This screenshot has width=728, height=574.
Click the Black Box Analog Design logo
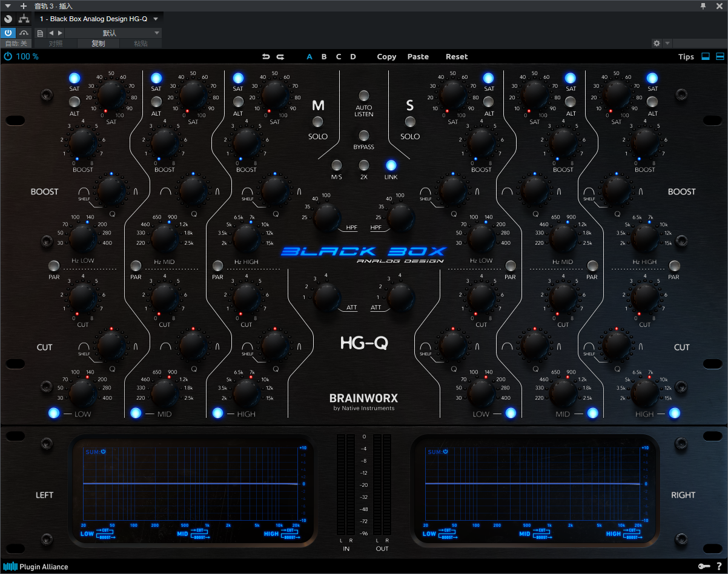[364, 254]
